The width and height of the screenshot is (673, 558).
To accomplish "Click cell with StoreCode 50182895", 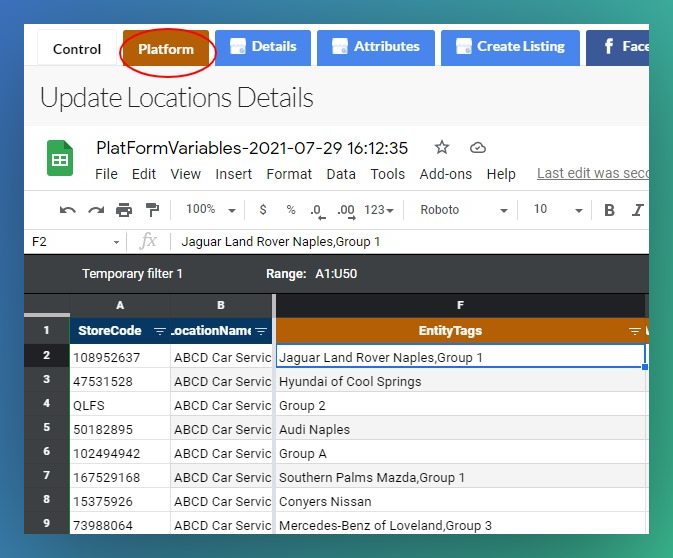I will coord(120,429).
